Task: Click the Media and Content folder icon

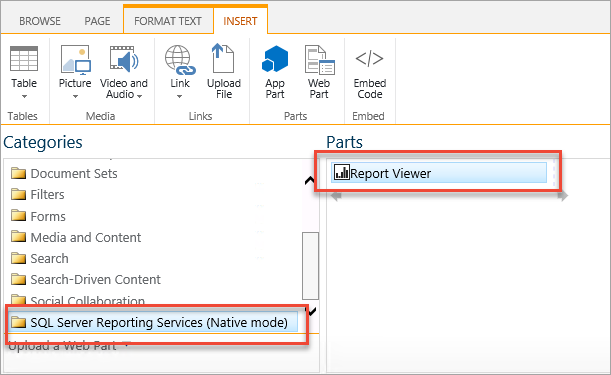Action: pyautogui.click(x=18, y=236)
